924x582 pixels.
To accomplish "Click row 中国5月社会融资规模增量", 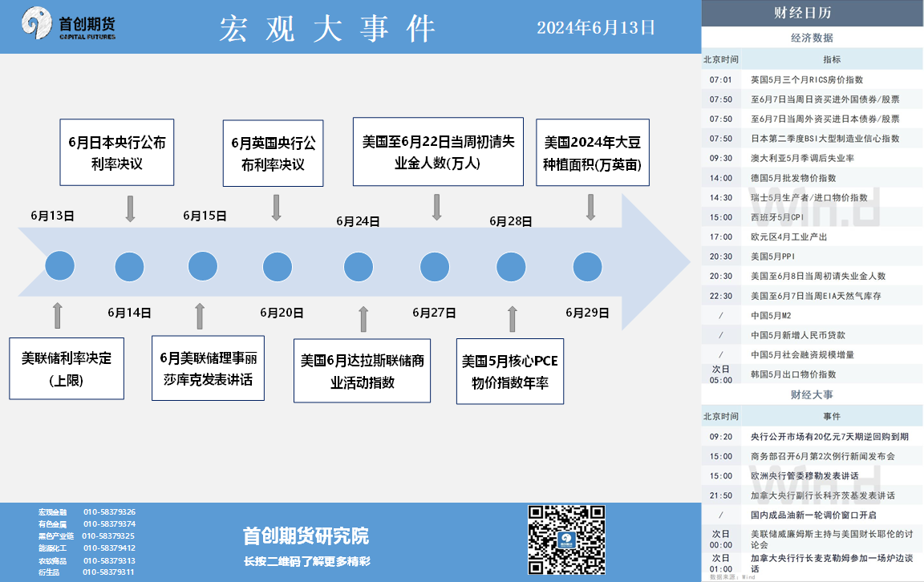I will 812,354.
